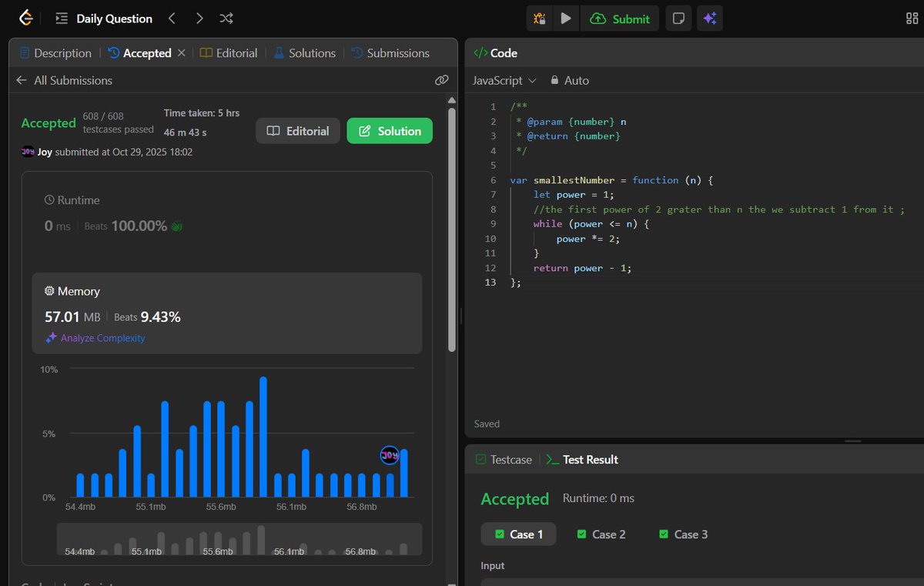
Task: Open the Solutions tab
Action: (303, 53)
